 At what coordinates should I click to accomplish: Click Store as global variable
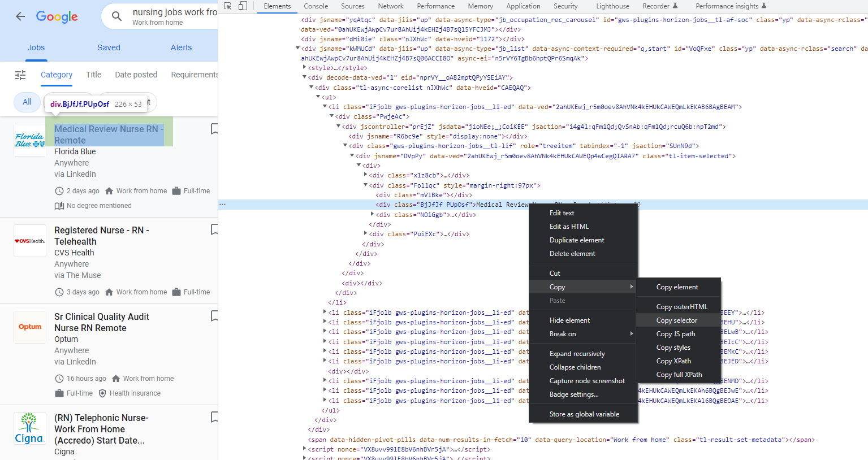(x=583, y=414)
